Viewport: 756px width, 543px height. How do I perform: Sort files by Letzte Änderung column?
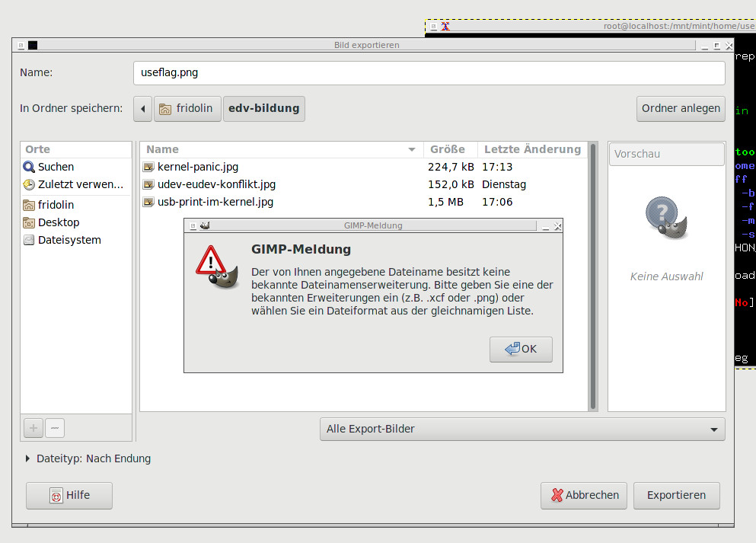point(532,149)
